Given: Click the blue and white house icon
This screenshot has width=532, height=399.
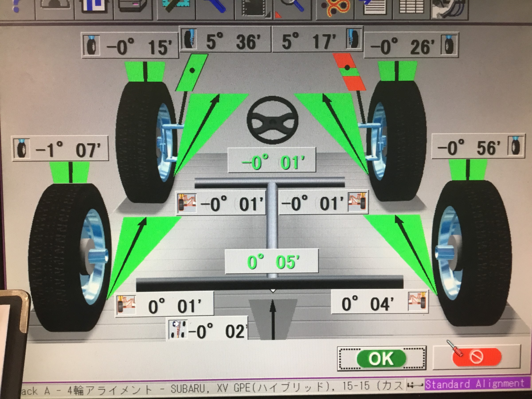Looking at the screenshot, I should click(x=94, y=6).
